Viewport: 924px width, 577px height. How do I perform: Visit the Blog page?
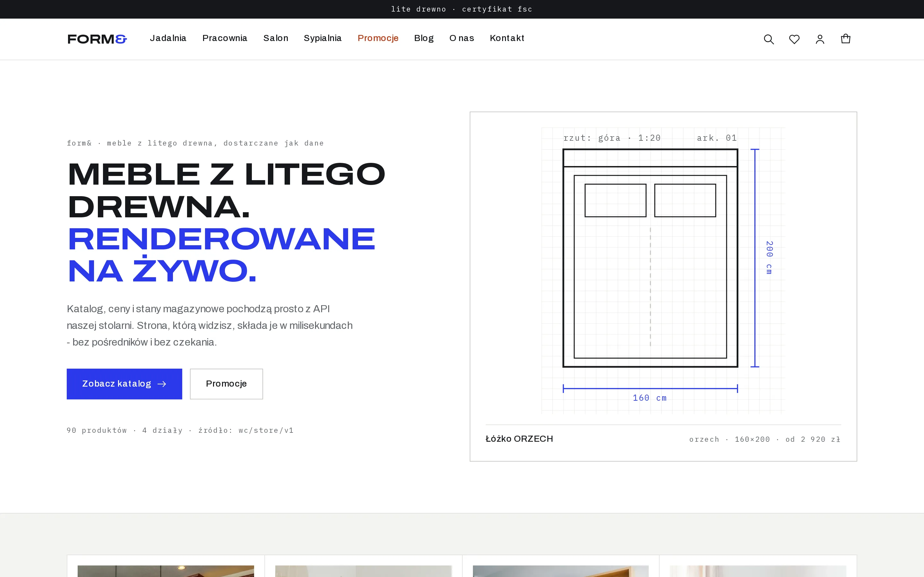pyautogui.click(x=424, y=38)
